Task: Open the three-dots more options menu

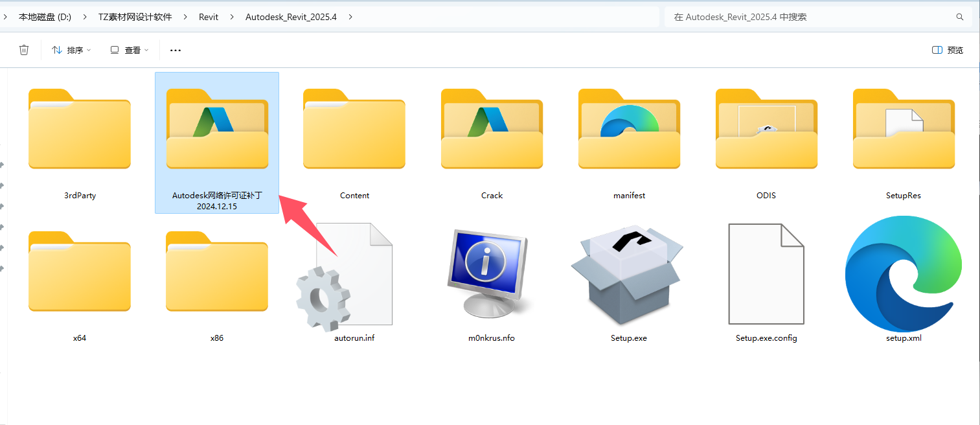Action: pyautogui.click(x=176, y=50)
